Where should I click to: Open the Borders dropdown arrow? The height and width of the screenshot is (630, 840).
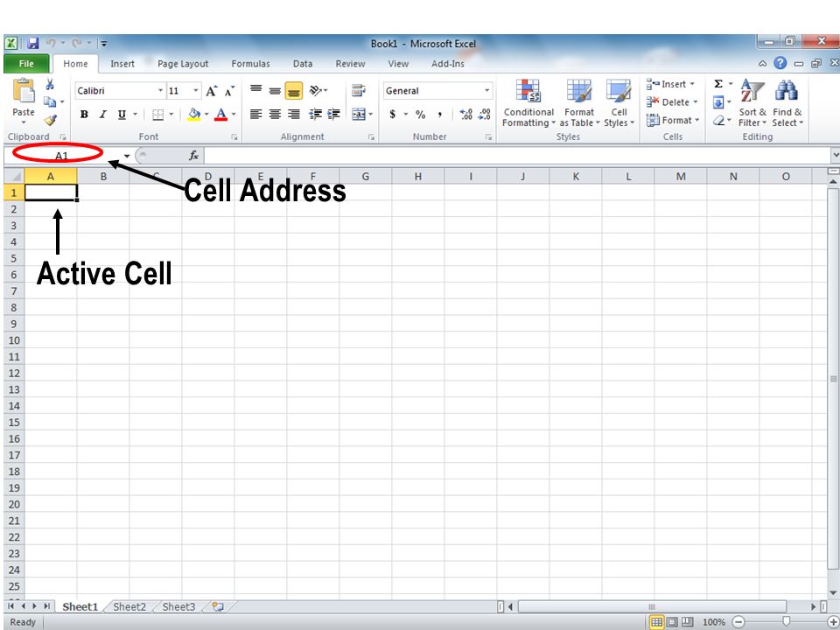tap(171, 114)
